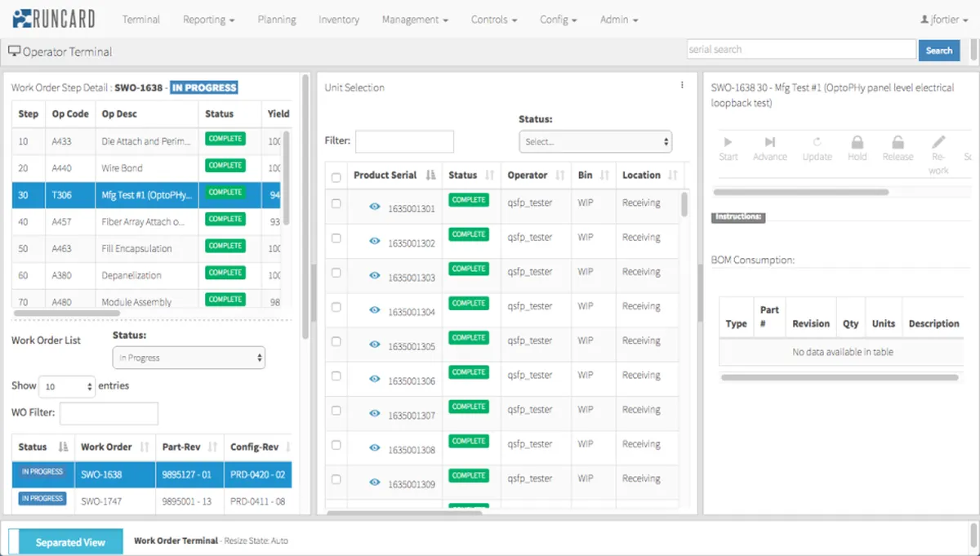This screenshot has width=980, height=556.
Task: Go to the Terminal page
Action: pyautogui.click(x=141, y=20)
